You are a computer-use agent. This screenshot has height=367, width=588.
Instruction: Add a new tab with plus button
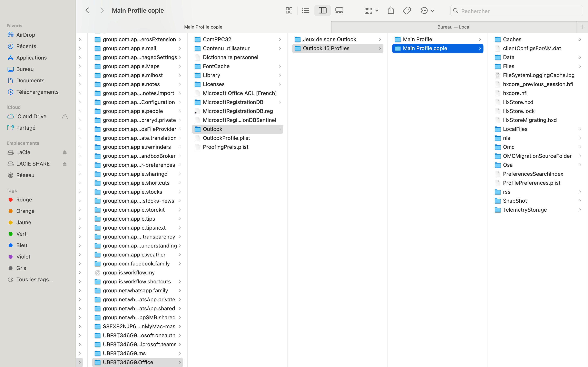point(582,27)
